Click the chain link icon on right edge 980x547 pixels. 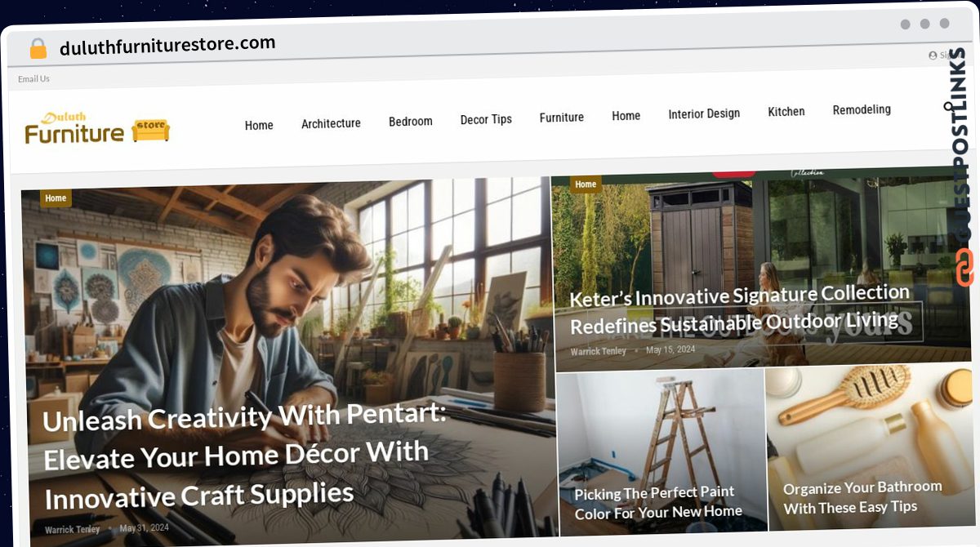tap(964, 268)
